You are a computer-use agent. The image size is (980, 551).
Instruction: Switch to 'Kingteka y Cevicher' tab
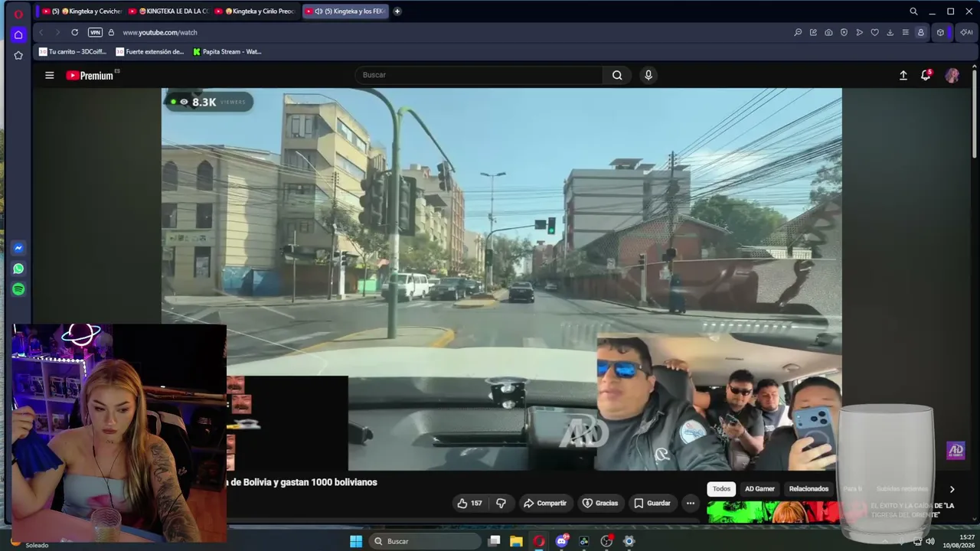[82, 11]
